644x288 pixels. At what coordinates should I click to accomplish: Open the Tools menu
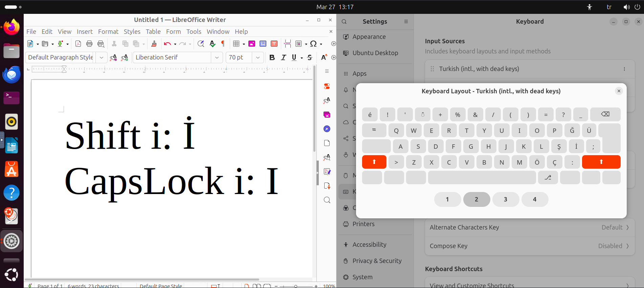(x=194, y=31)
